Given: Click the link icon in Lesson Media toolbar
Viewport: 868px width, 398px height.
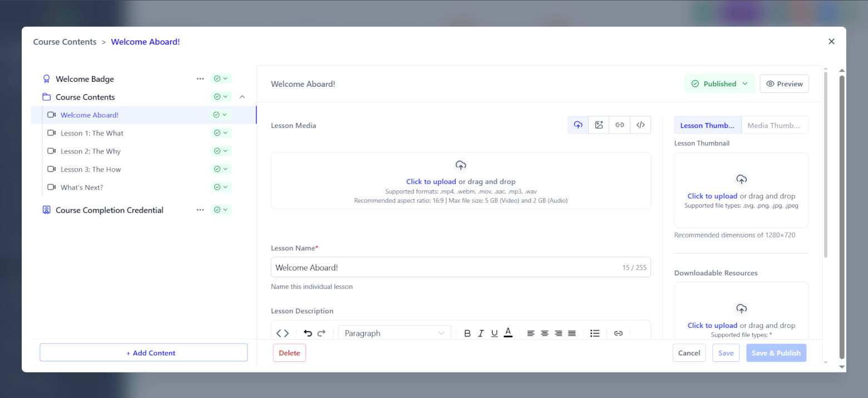Looking at the screenshot, I should pos(619,125).
